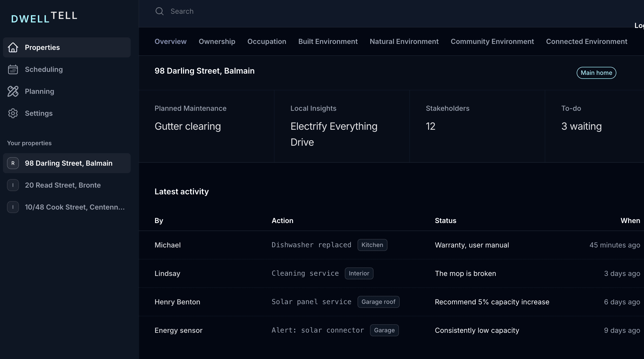View the Natural Environment tab

point(404,41)
